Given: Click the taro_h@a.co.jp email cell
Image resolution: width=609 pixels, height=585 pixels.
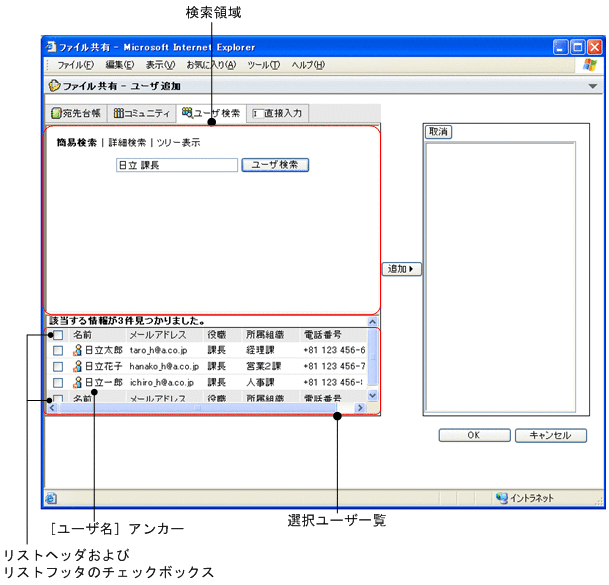Looking at the screenshot, I should [x=158, y=350].
